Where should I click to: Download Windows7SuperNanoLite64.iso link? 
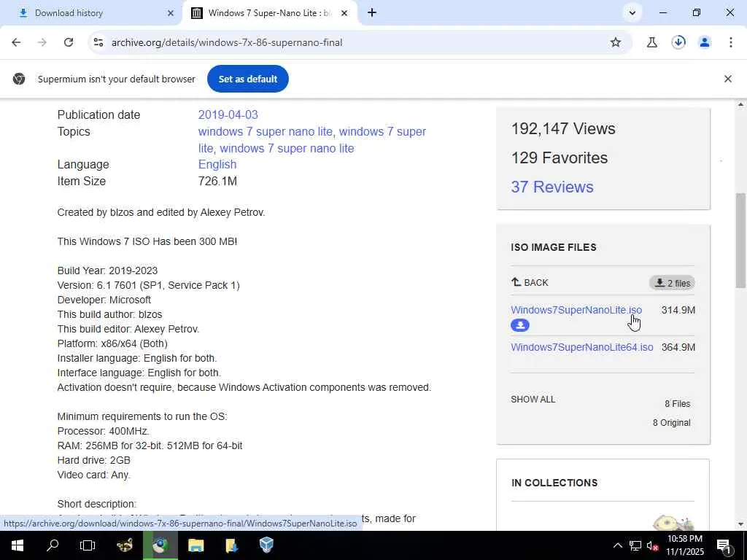click(x=581, y=347)
